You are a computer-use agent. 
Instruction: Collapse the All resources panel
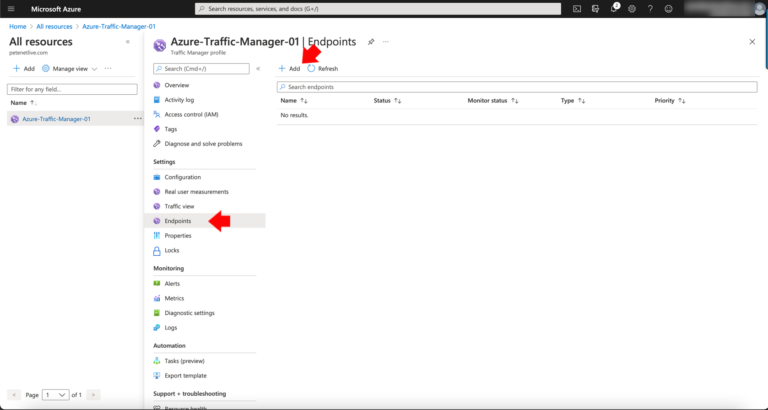128,42
